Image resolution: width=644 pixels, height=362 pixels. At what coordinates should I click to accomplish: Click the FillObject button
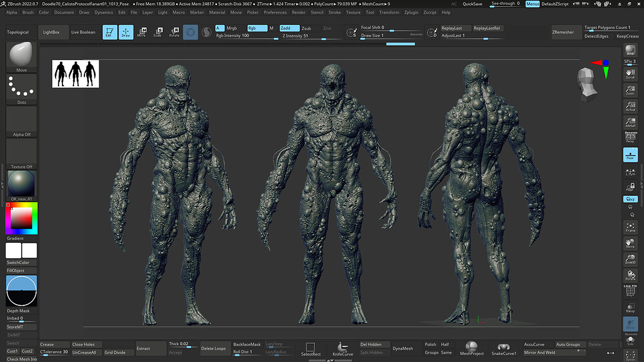click(21, 271)
